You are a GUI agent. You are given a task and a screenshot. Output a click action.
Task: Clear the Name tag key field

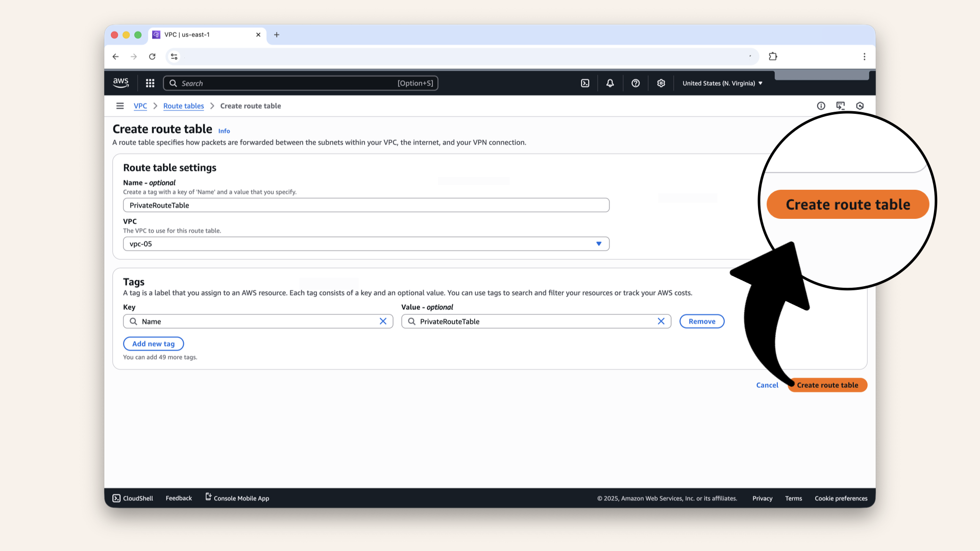[x=383, y=321]
